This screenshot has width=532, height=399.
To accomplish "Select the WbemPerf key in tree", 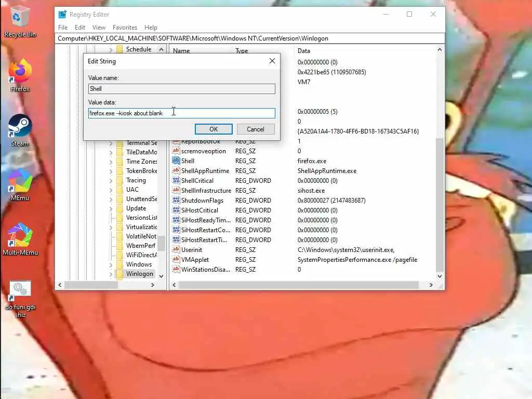I will [x=140, y=245].
